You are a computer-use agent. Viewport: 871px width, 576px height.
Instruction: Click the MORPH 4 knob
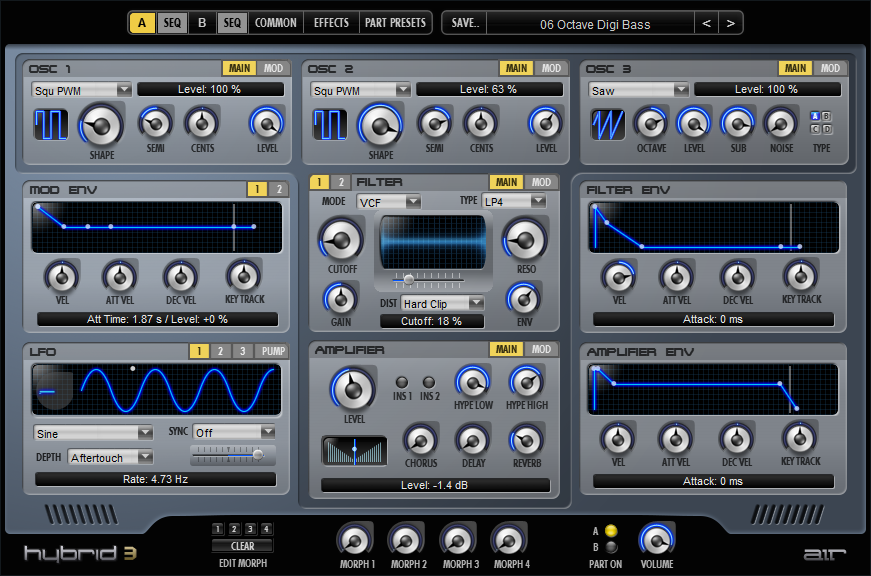click(x=509, y=540)
